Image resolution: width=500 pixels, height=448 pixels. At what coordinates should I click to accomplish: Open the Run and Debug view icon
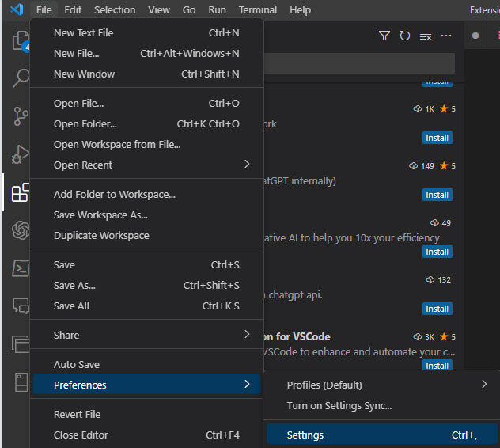click(21, 154)
